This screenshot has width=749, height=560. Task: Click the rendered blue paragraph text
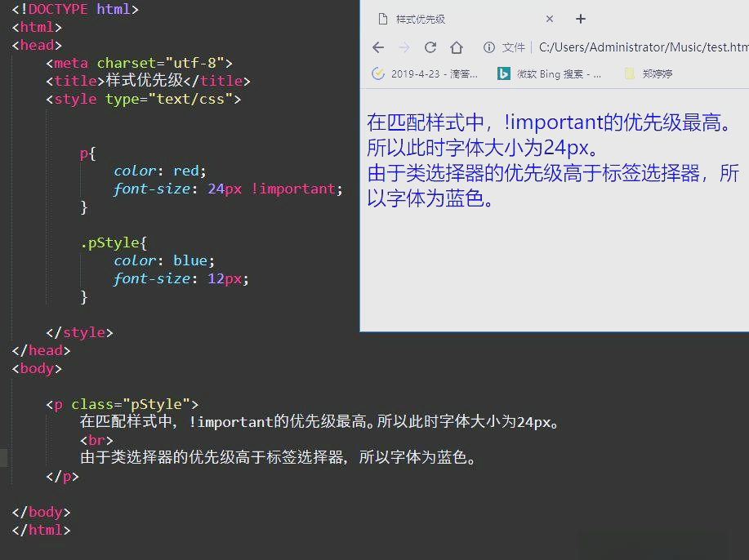click(553, 160)
